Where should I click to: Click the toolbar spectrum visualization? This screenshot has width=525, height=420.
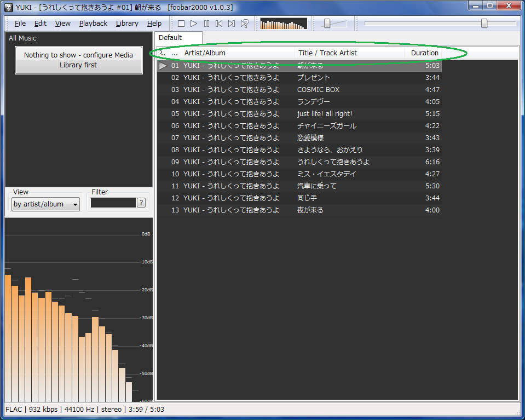(283, 24)
